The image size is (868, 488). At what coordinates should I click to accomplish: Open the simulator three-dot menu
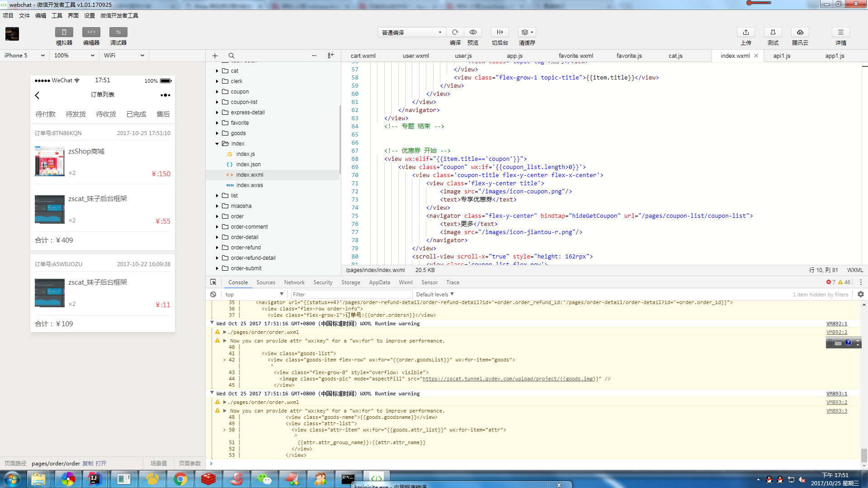pos(165,95)
